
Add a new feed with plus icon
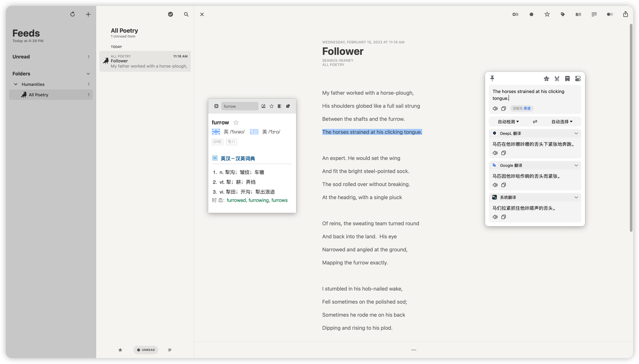pyautogui.click(x=88, y=14)
